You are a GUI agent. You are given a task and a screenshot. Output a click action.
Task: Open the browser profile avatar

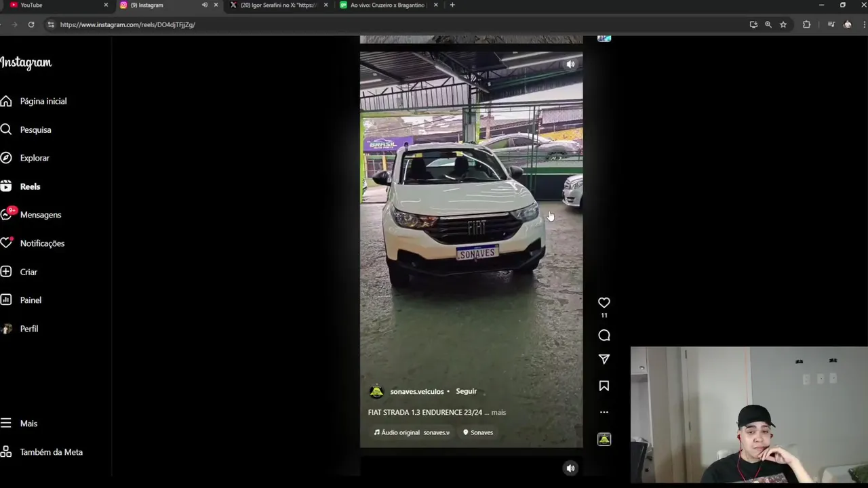pos(847,24)
